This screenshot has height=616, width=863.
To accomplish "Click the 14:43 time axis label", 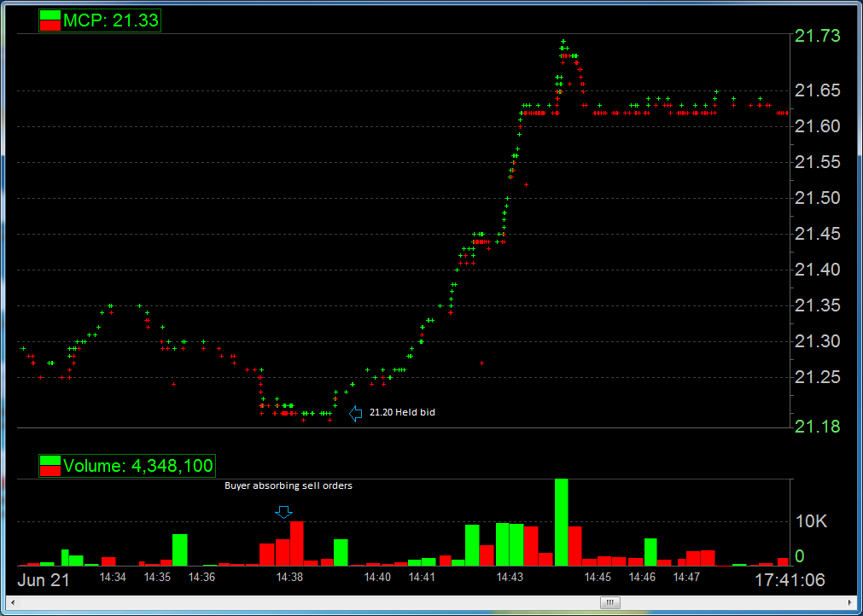I will pyautogui.click(x=510, y=578).
